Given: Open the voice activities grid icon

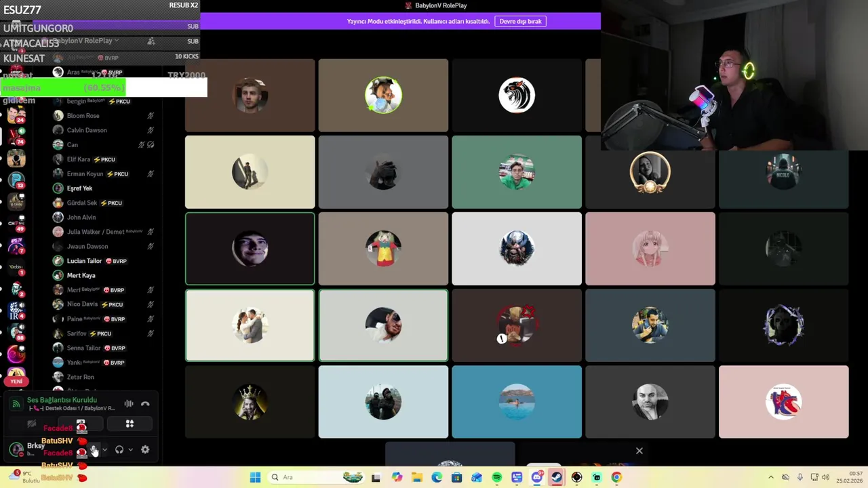Looking at the screenshot, I should coord(130,424).
